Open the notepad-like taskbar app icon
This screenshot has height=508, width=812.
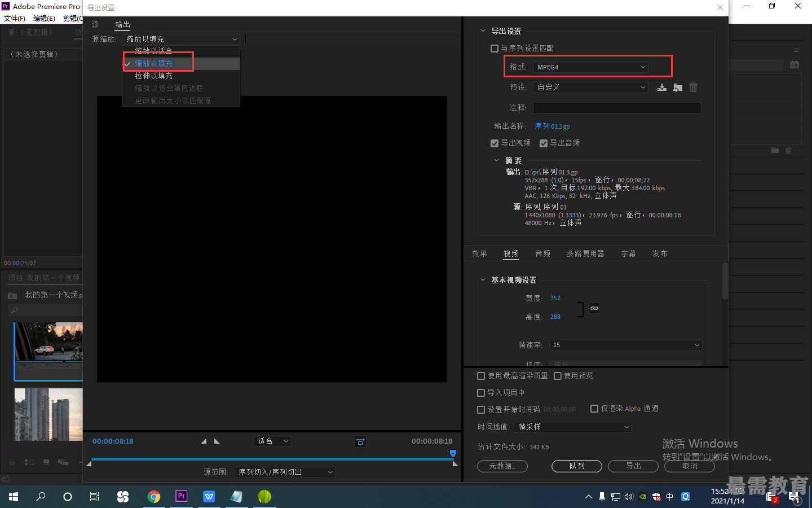[236, 497]
